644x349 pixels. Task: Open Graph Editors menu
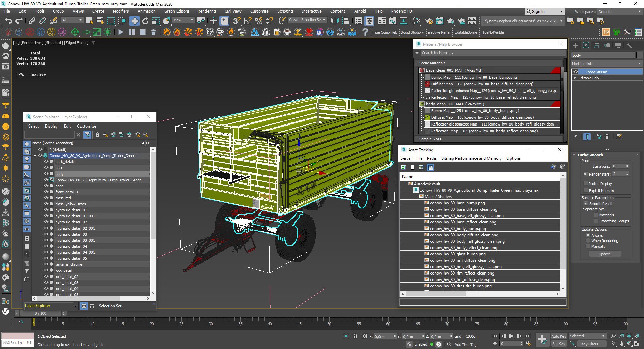click(176, 11)
